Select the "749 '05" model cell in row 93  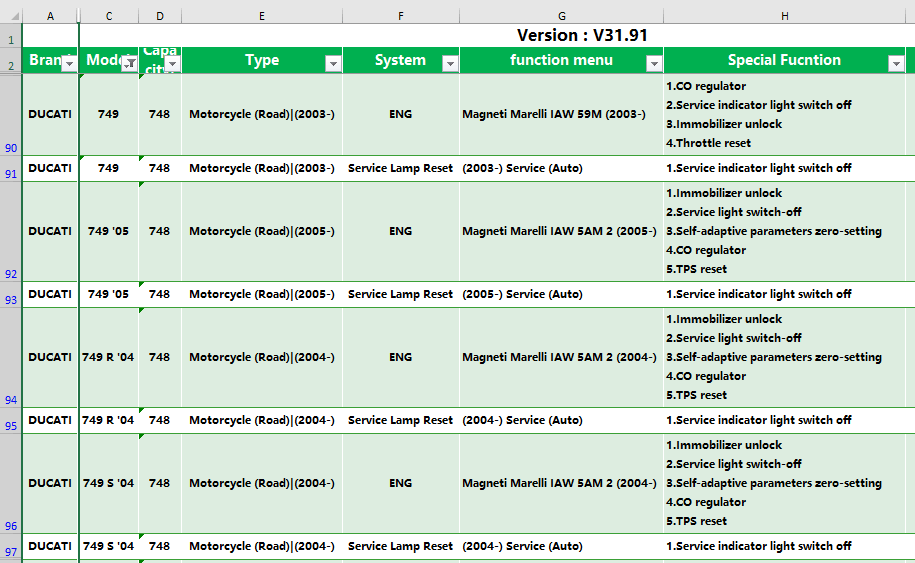(x=109, y=295)
